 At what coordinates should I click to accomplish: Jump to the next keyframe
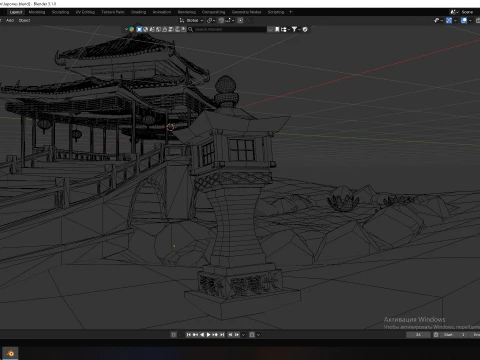[215, 335]
